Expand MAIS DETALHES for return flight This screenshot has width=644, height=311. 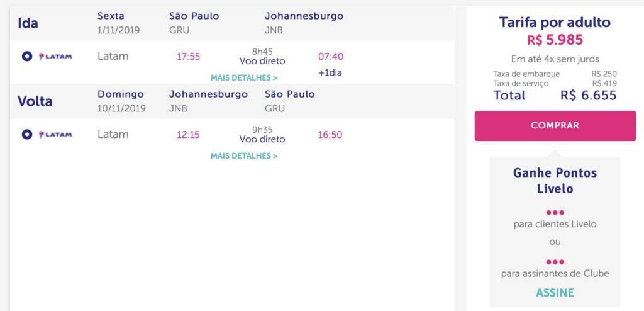pyautogui.click(x=244, y=156)
